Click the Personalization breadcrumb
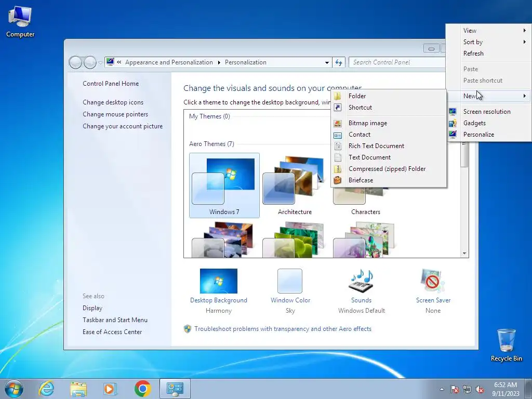Viewport: 532px width, 399px height. pyautogui.click(x=246, y=62)
